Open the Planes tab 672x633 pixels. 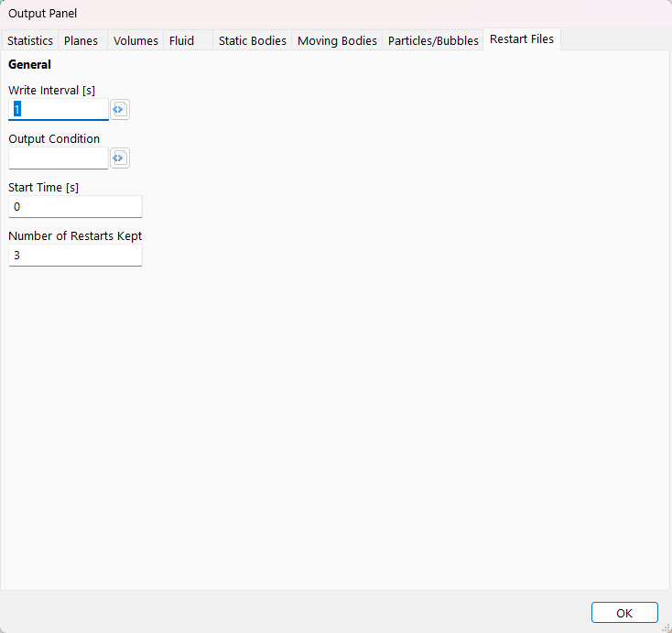[81, 40]
